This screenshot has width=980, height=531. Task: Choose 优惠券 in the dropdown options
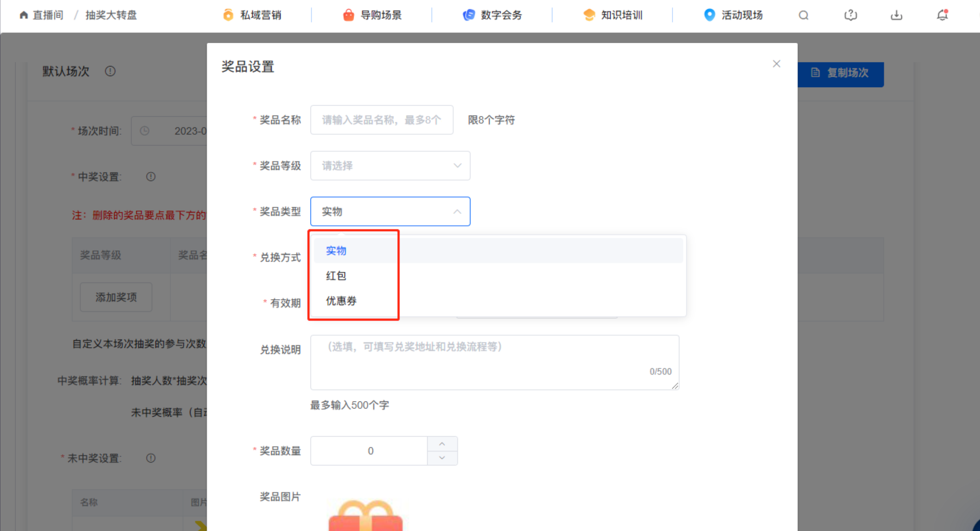(341, 301)
